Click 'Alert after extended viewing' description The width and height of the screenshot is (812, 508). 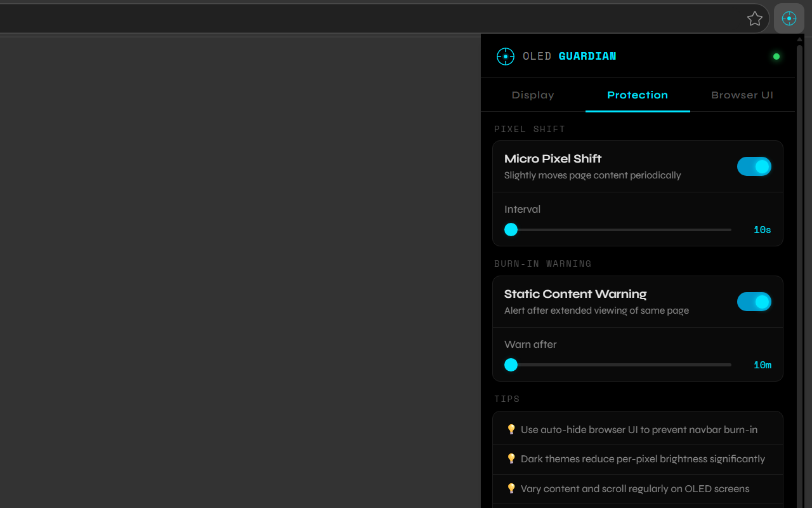tap(596, 311)
